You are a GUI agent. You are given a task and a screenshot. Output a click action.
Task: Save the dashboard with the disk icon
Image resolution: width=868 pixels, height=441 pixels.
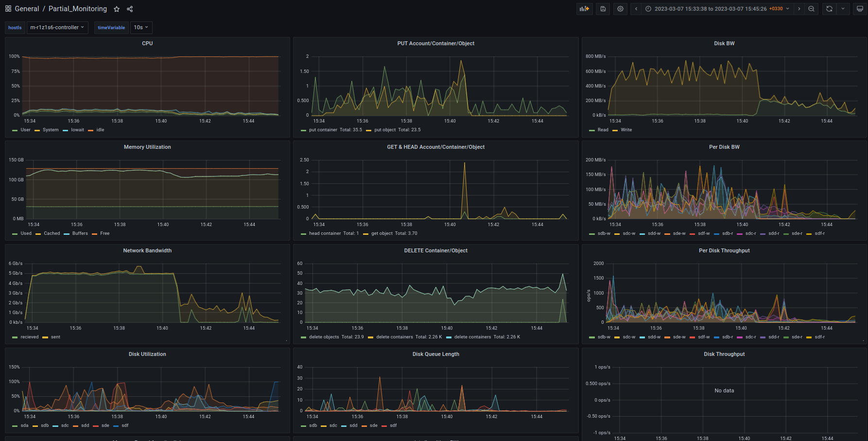603,9
